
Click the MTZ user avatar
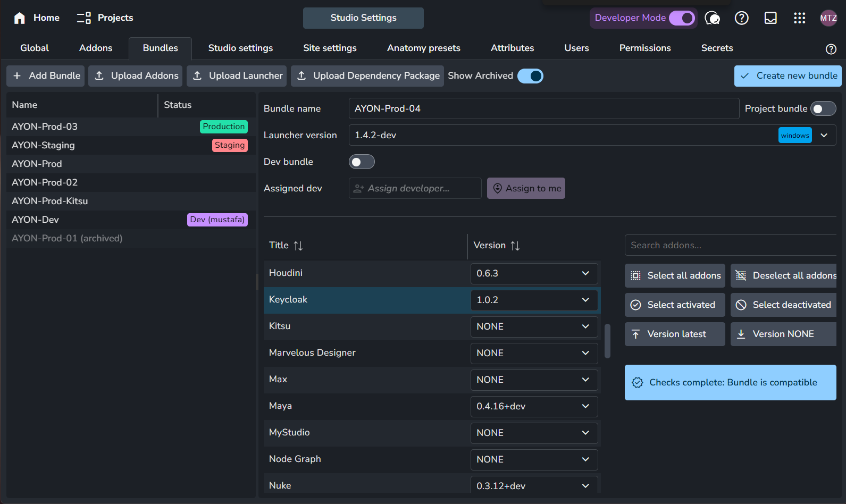828,18
